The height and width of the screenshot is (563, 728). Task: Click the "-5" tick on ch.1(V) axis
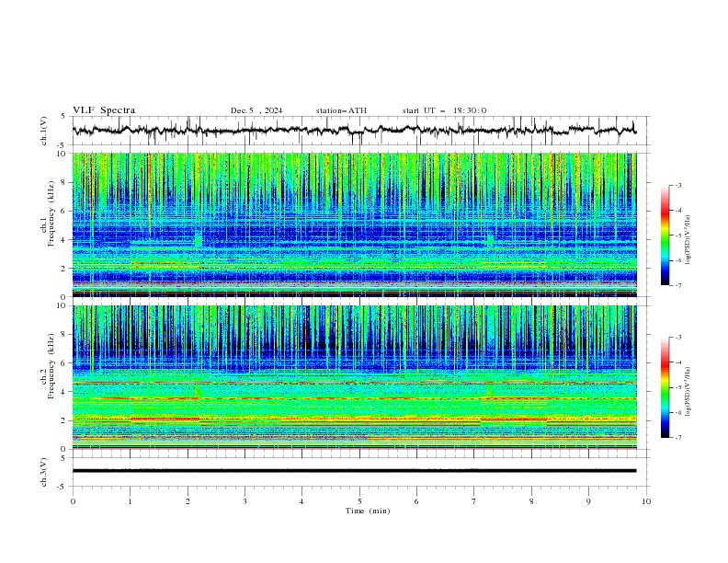pos(63,145)
